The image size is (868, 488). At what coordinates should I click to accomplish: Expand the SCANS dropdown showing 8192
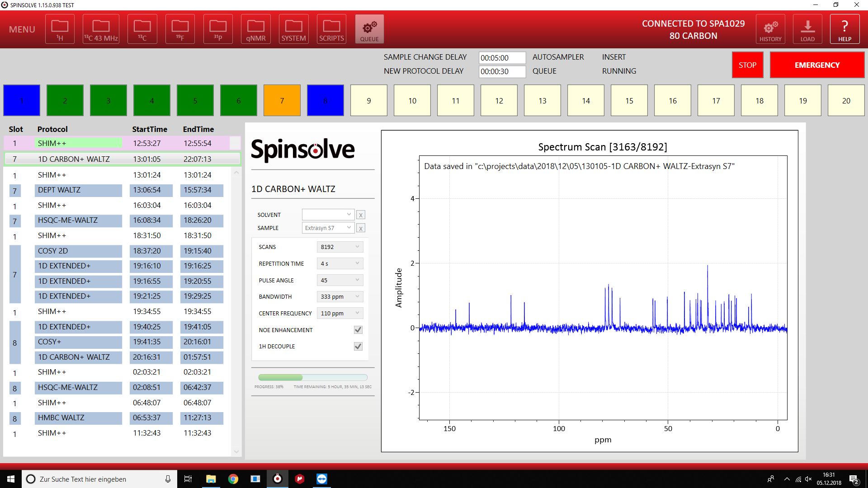[340, 247]
